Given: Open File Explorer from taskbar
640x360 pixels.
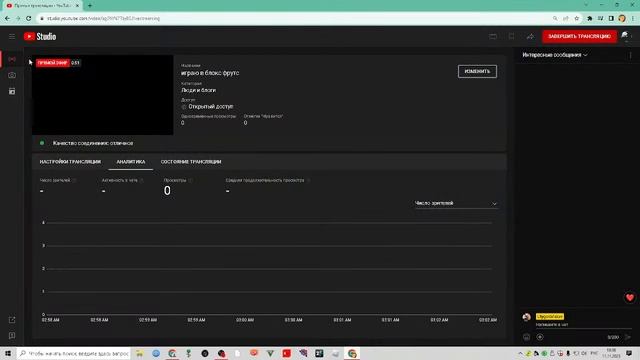Looking at the screenshot, I should coord(140,353).
